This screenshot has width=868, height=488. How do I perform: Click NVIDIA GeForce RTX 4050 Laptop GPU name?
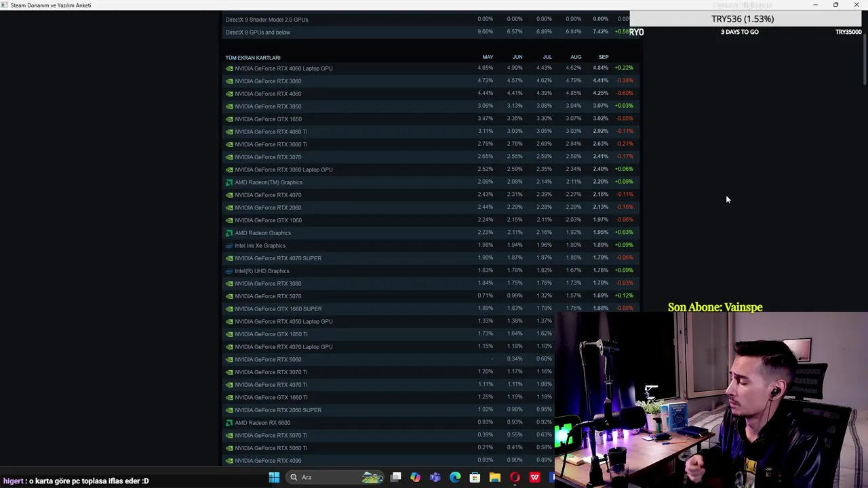pos(283,322)
